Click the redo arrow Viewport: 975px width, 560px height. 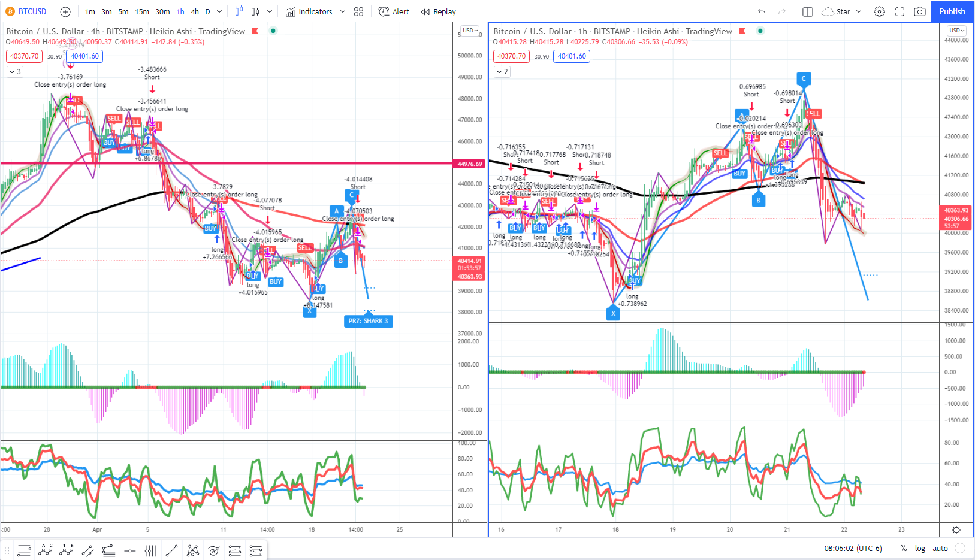click(781, 11)
